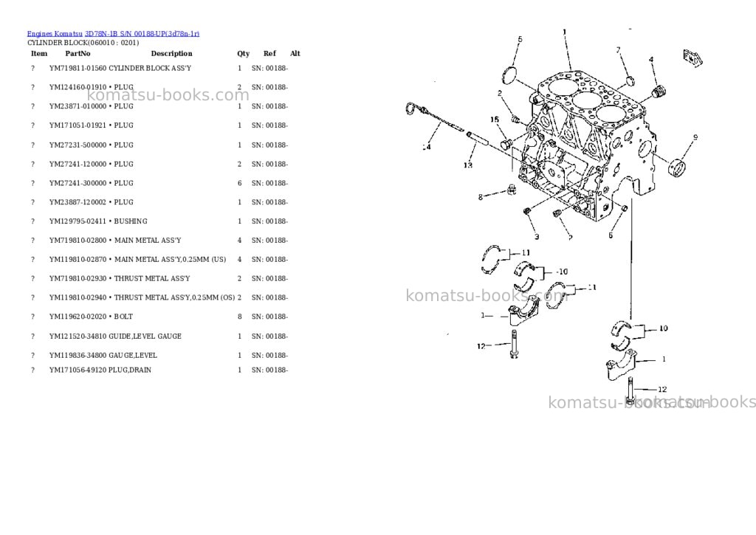Select the Description column header
This screenshot has height=535, width=756.
[x=171, y=53]
